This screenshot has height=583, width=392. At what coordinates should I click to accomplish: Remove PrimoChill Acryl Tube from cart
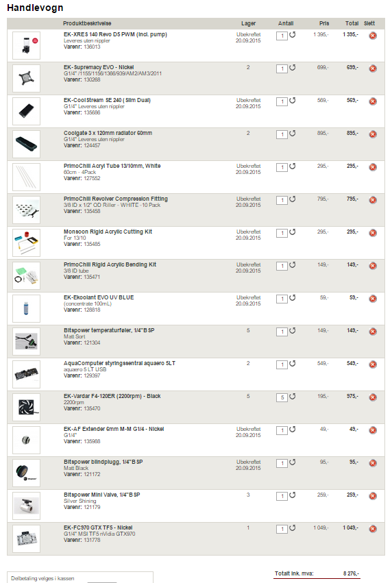click(373, 167)
